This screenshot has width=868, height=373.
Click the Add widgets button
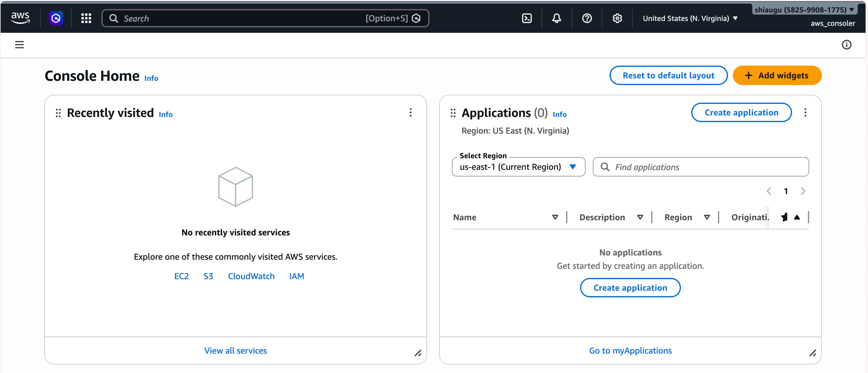[x=777, y=75]
